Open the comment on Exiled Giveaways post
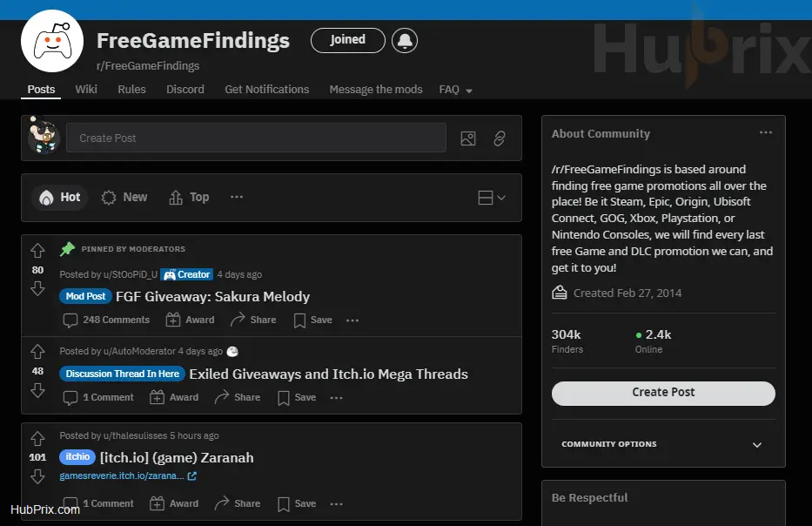Viewport: 812px width, 526px height. (97, 397)
